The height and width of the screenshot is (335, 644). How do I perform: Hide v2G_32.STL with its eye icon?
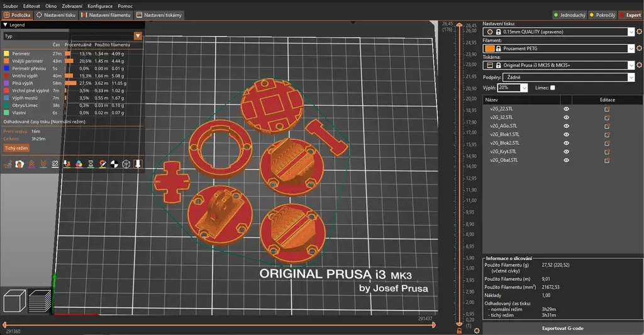tap(566, 118)
